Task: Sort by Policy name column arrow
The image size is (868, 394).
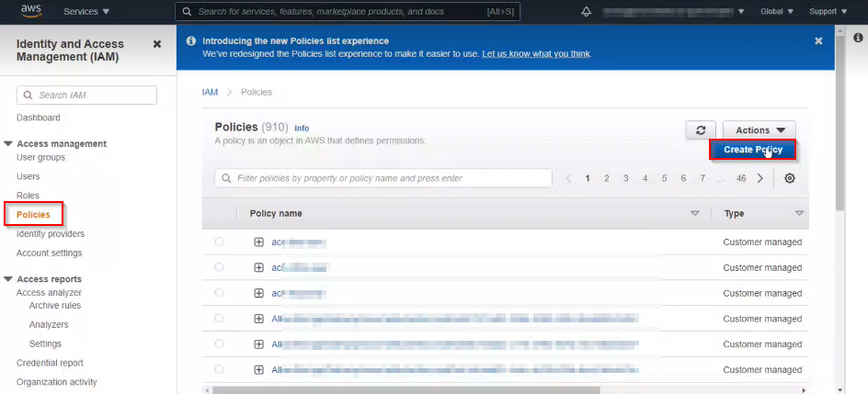Action: (x=695, y=213)
